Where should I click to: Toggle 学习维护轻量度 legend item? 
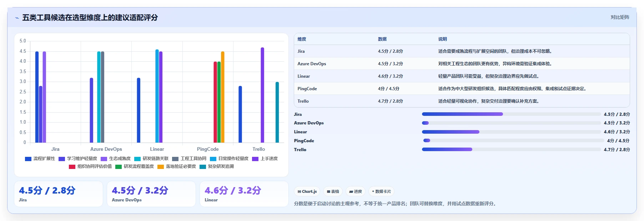pos(78,159)
